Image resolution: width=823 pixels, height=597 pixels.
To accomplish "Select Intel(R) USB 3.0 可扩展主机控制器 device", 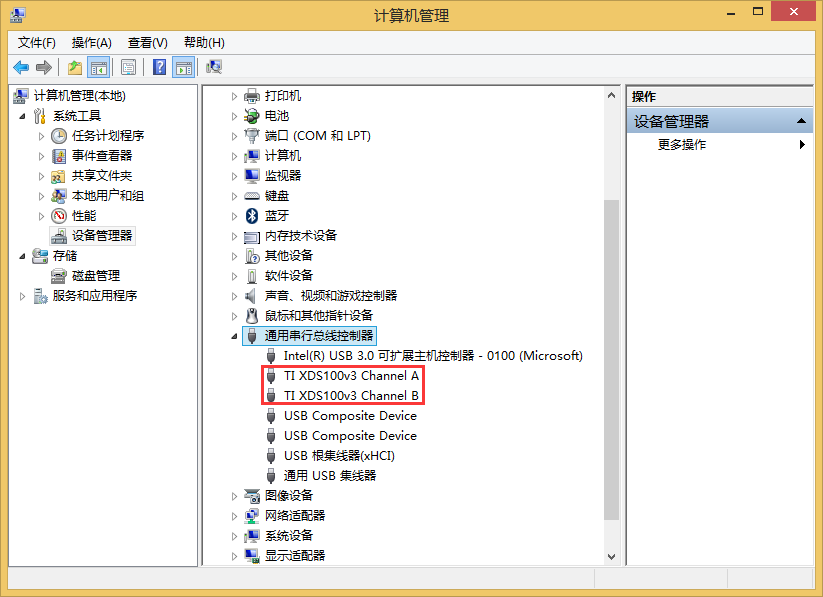I will coord(433,356).
